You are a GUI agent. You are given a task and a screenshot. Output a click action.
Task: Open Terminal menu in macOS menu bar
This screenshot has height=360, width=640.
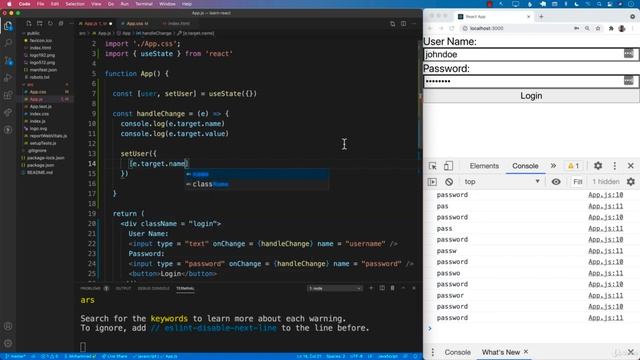144,4
